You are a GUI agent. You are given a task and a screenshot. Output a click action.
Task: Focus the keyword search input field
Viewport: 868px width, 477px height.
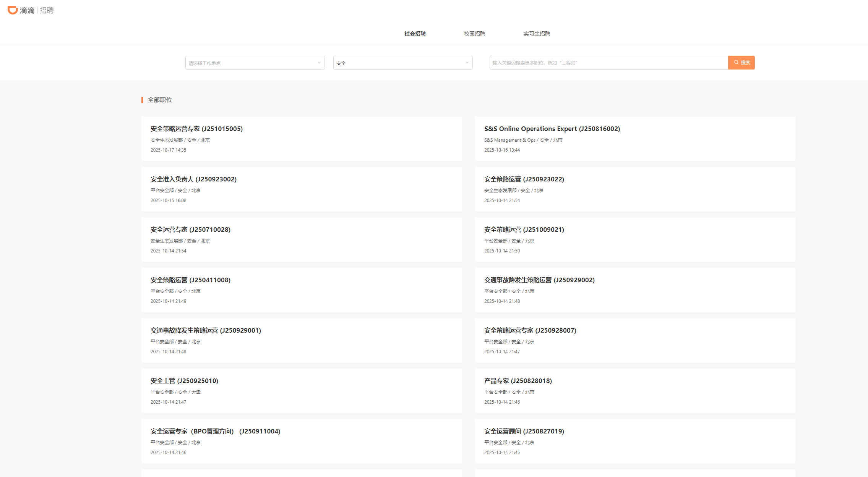pyautogui.click(x=608, y=63)
